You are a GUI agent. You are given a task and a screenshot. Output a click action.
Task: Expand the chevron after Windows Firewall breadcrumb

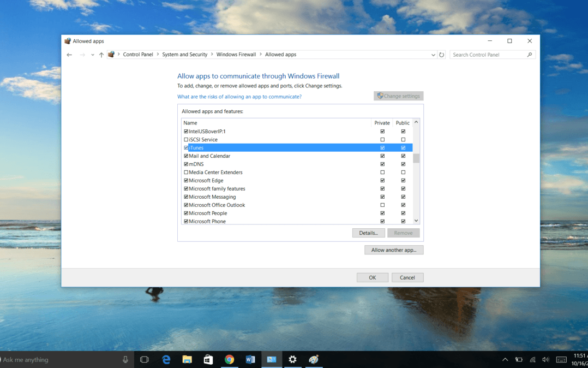click(x=261, y=55)
